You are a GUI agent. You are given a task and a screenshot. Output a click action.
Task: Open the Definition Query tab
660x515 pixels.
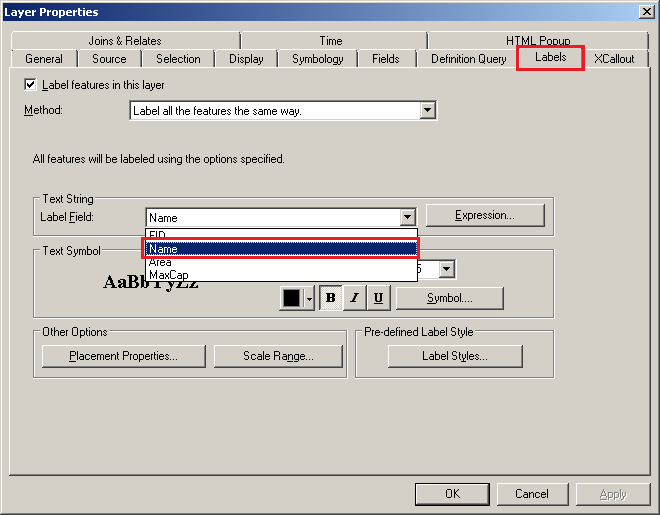point(468,59)
